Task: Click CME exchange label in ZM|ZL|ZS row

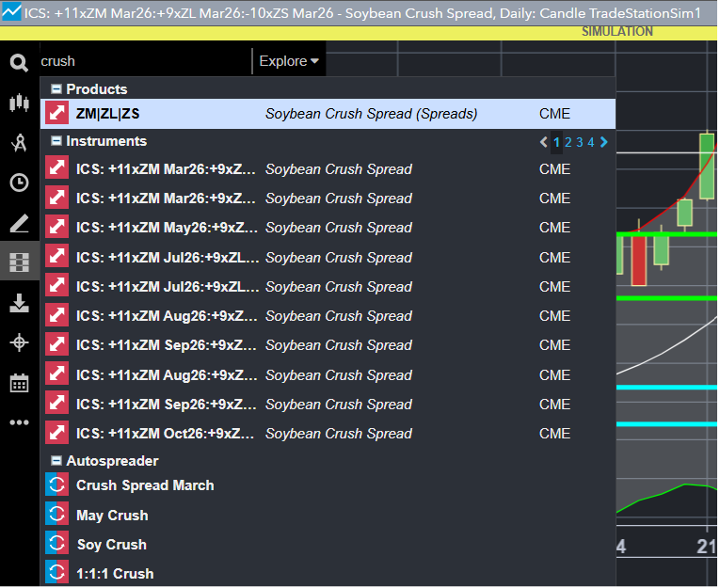Action: (554, 114)
